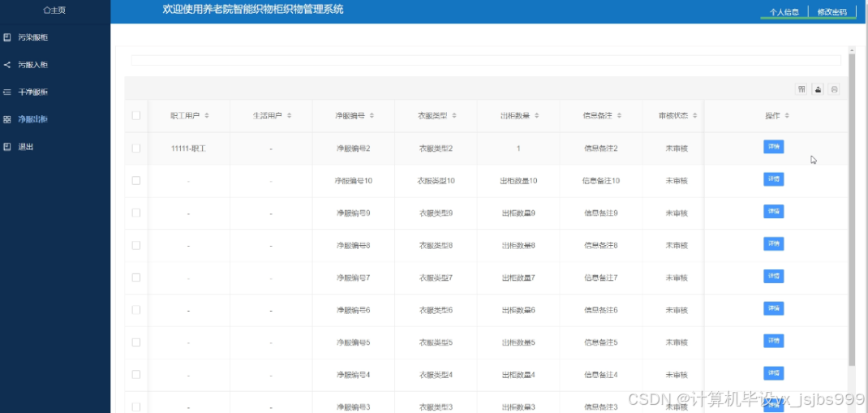Click 详情 button for row 净服编号7
The width and height of the screenshot is (868, 413).
(773, 276)
